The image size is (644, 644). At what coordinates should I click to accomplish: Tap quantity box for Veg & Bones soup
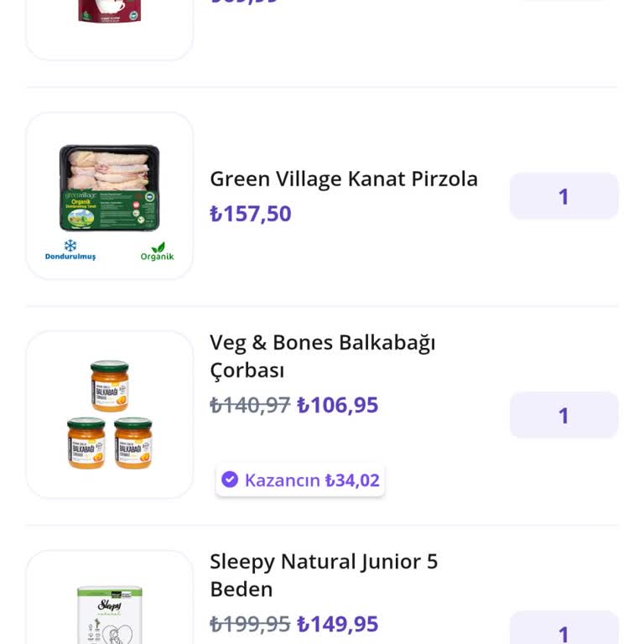[x=563, y=415]
